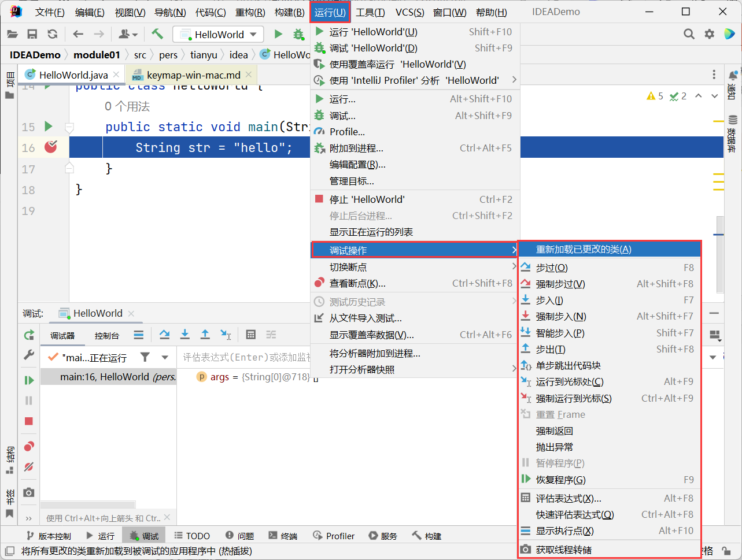Toggle the breakpoint on line 16
Viewport: 742px width, 560px height.
(x=51, y=147)
